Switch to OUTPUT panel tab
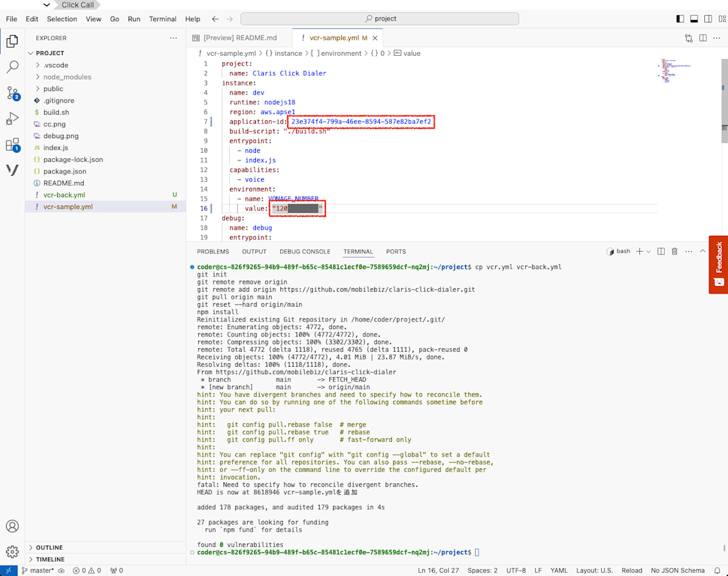 point(254,252)
